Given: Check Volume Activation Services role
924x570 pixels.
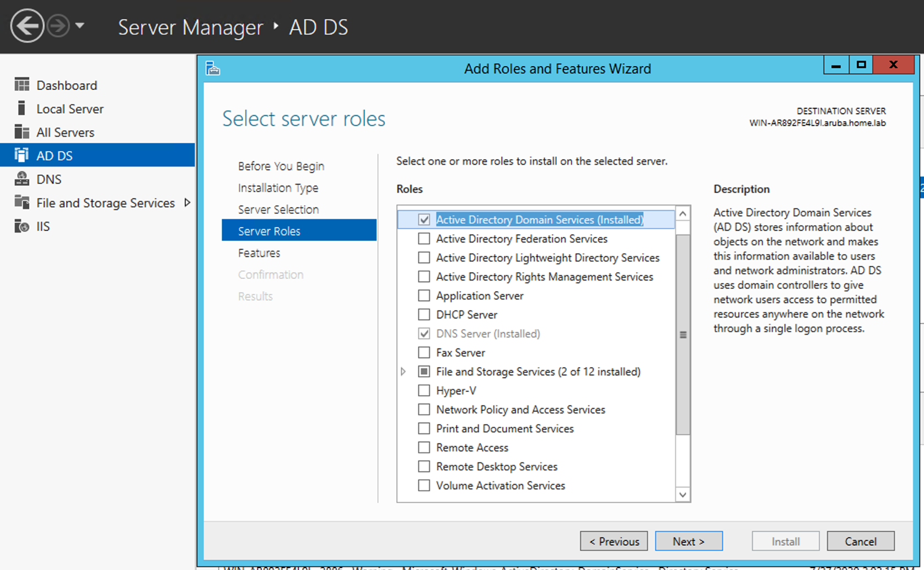Looking at the screenshot, I should (x=424, y=486).
